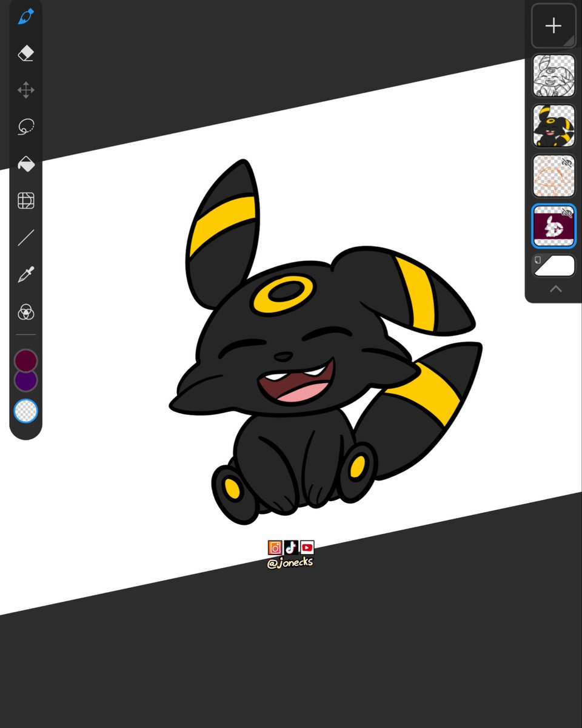Select the hidden orange sketch layer
This screenshot has height=728, width=582.
pyautogui.click(x=554, y=176)
